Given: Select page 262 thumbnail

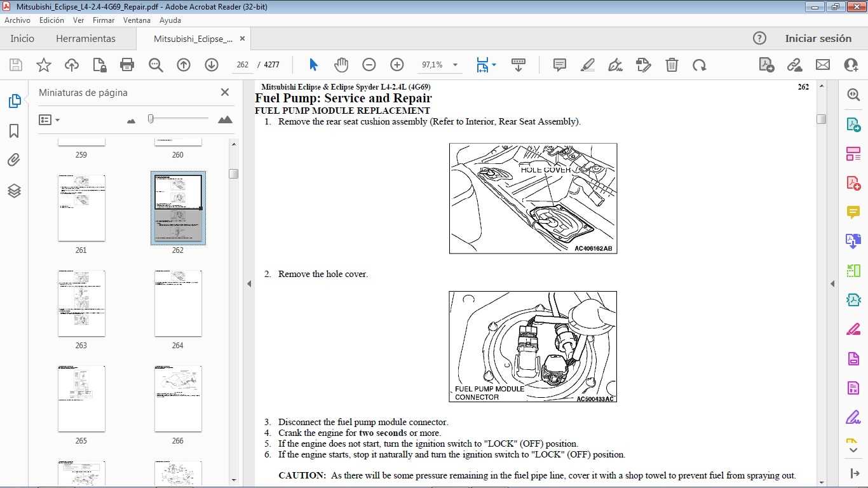Looking at the screenshot, I should click(178, 208).
